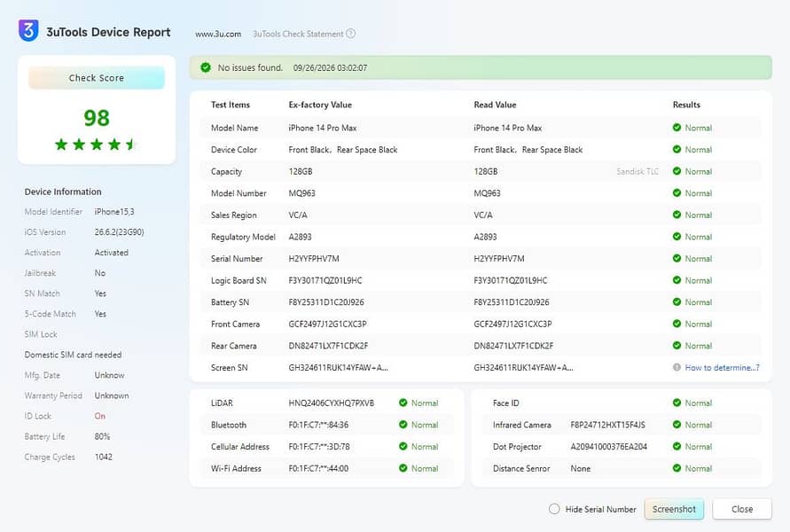Click the Activation value "Activated"

pyautogui.click(x=112, y=253)
